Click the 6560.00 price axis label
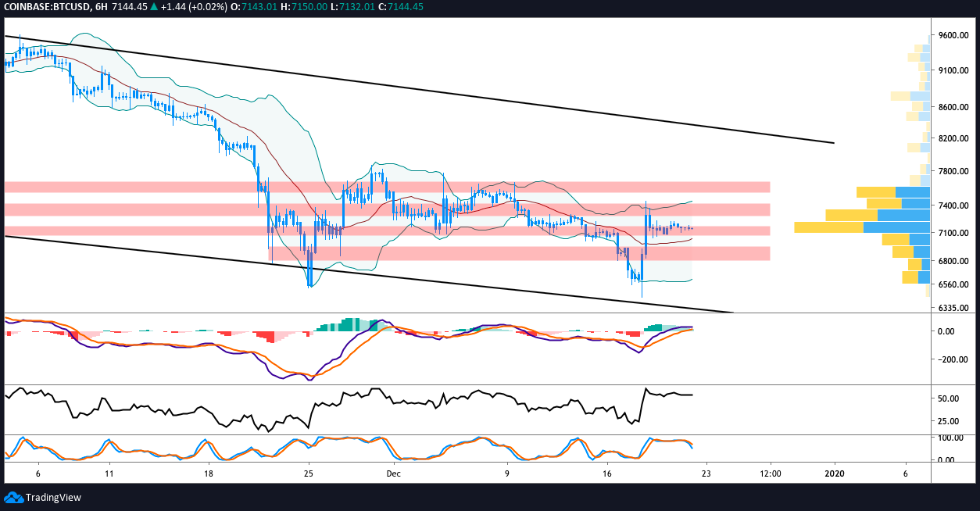980x511 pixels. [954, 285]
